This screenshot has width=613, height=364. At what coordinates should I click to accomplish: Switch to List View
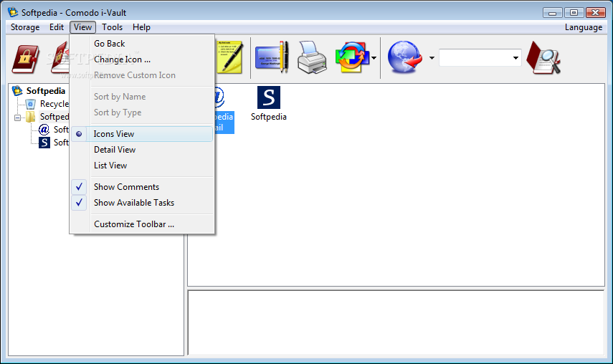[x=142, y=166]
